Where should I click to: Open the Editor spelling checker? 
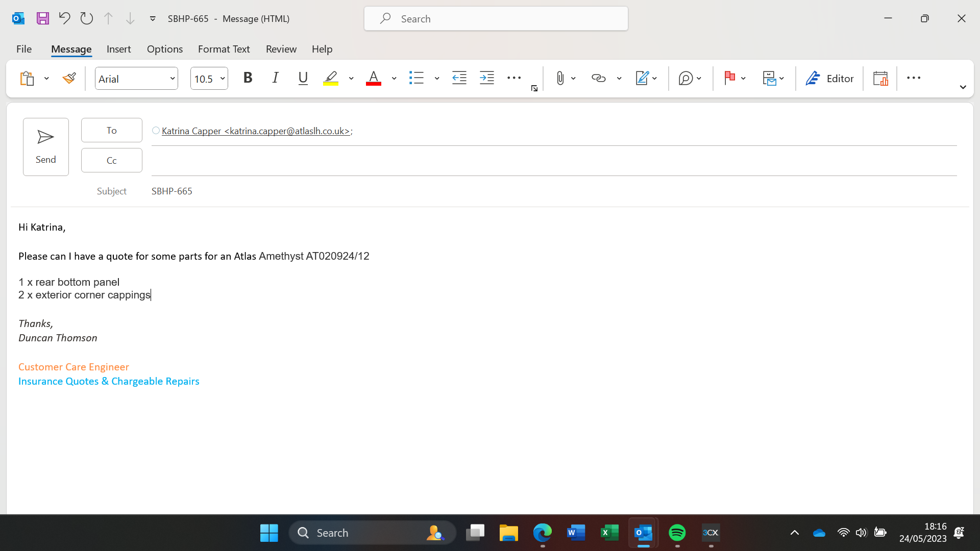[829, 78]
